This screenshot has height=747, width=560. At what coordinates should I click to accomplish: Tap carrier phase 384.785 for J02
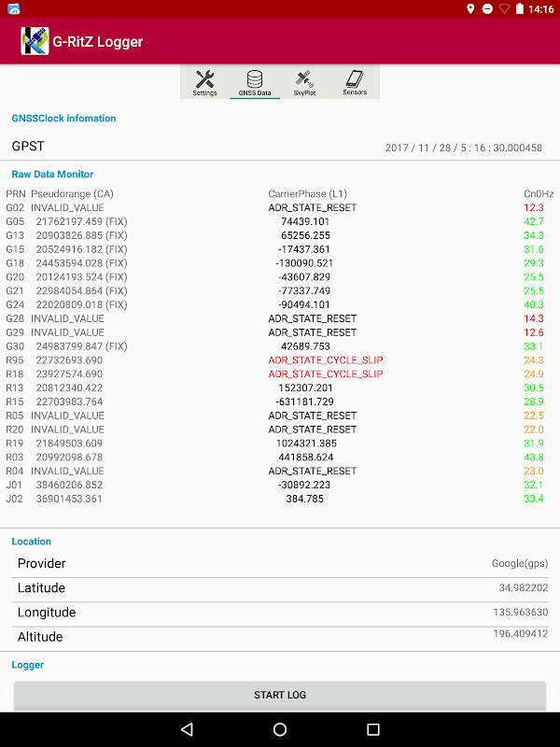tap(305, 499)
